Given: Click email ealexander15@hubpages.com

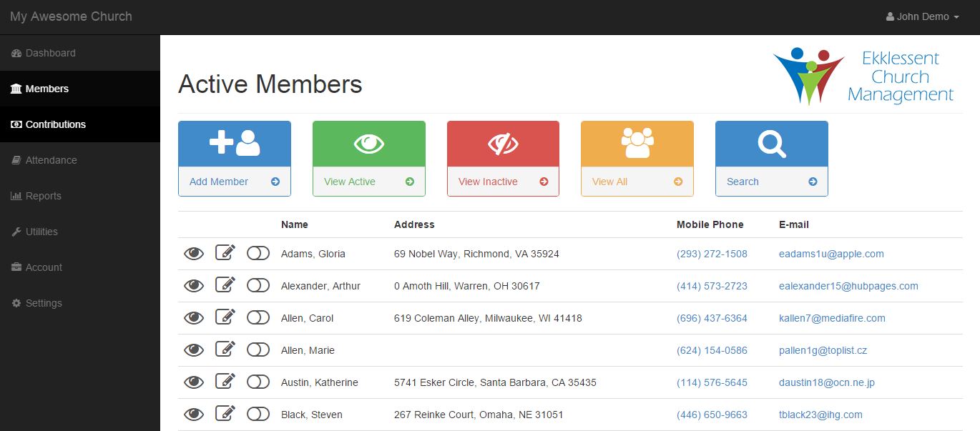Looking at the screenshot, I should 848,286.
